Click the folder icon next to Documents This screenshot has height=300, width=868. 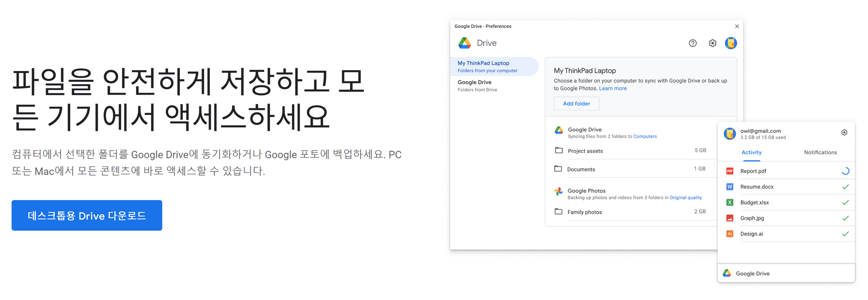558,169
